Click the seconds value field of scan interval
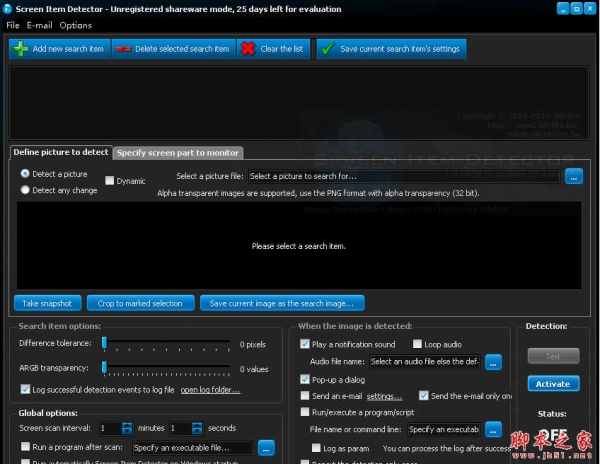600x464 pixels. [180, 428]
